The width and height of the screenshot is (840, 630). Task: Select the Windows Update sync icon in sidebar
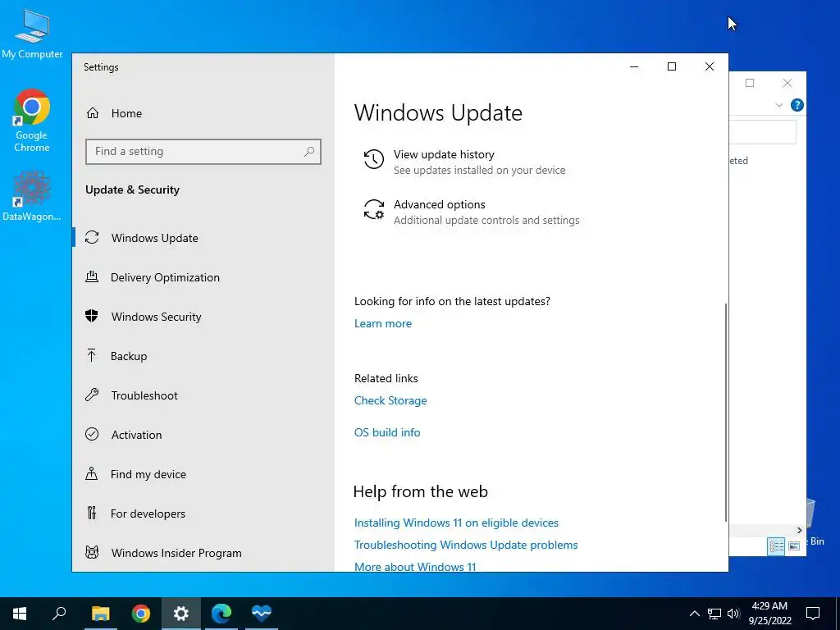click(x=92, y=237)
